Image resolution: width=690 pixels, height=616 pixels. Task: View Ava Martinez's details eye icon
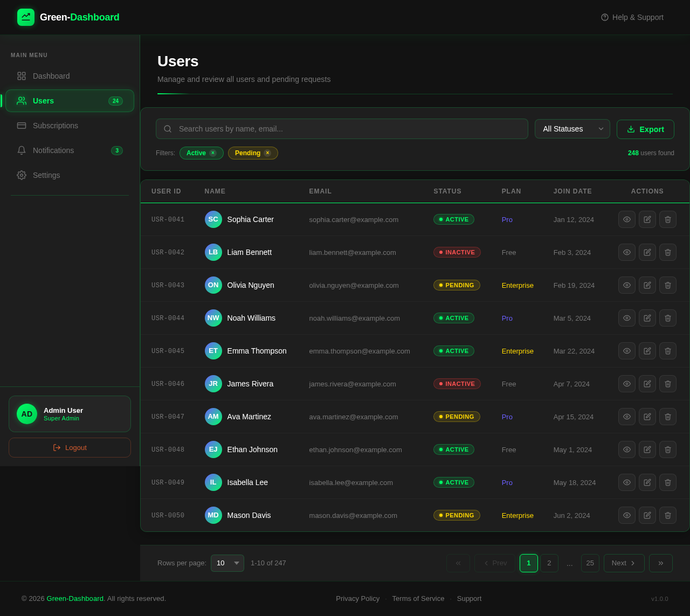pyautogui.click(x=627, y=417)
